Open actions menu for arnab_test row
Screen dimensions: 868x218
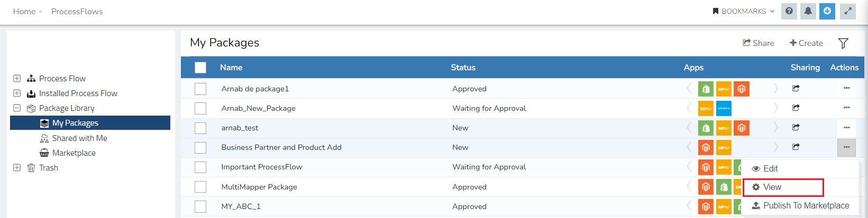(846, 128)
